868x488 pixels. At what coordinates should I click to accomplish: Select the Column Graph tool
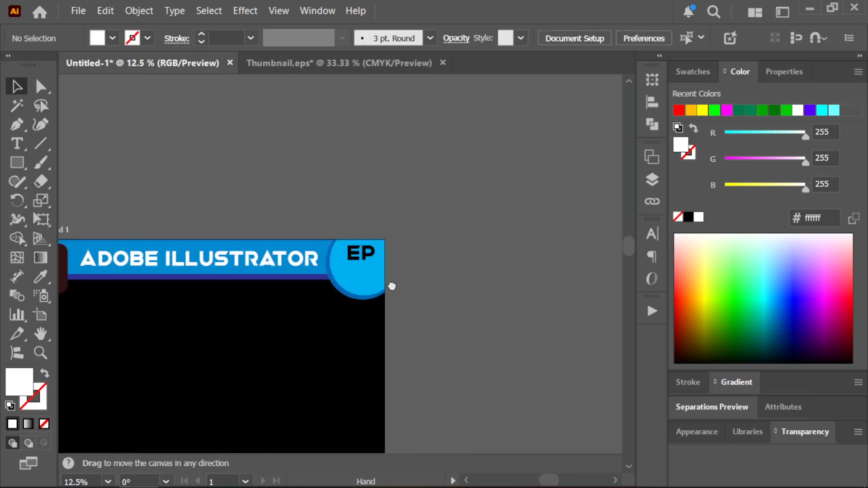pyautogui.click(x=17, y=314)
